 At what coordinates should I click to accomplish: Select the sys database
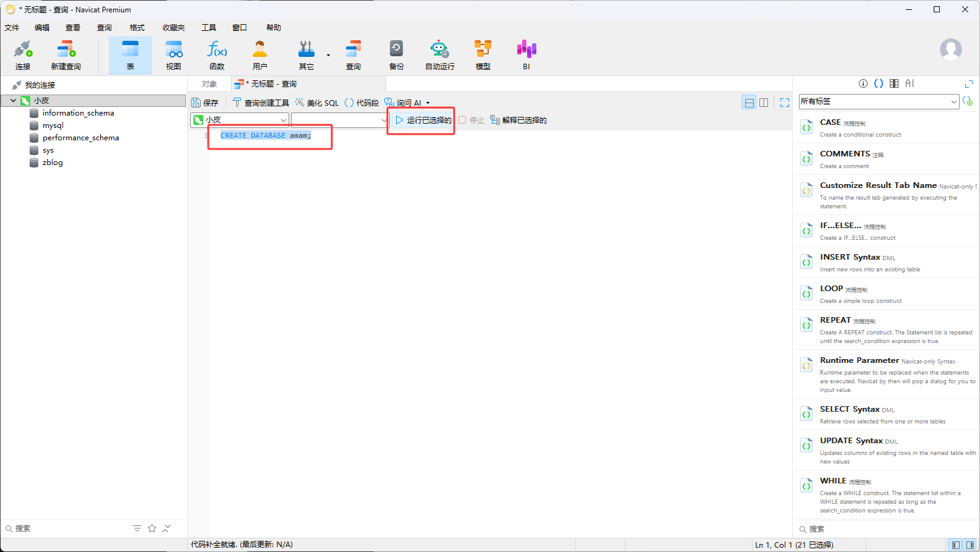click(48, 150)
